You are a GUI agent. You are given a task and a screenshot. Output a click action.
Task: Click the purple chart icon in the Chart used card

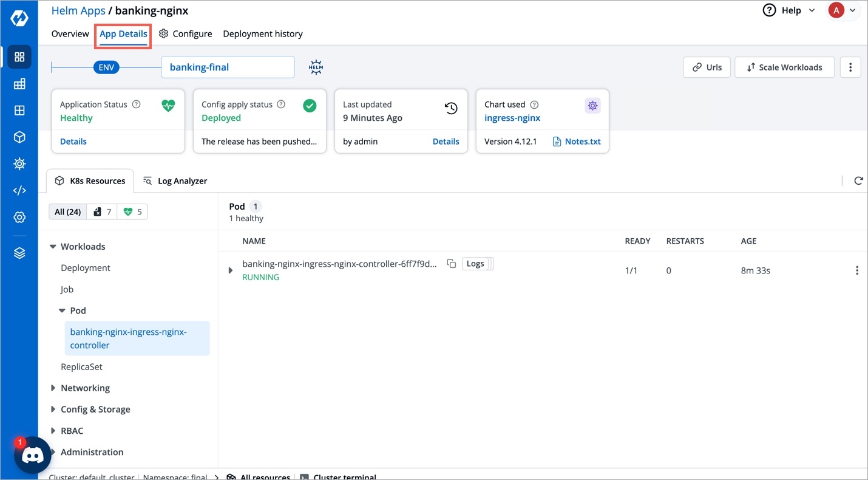[x=592, y=106]
